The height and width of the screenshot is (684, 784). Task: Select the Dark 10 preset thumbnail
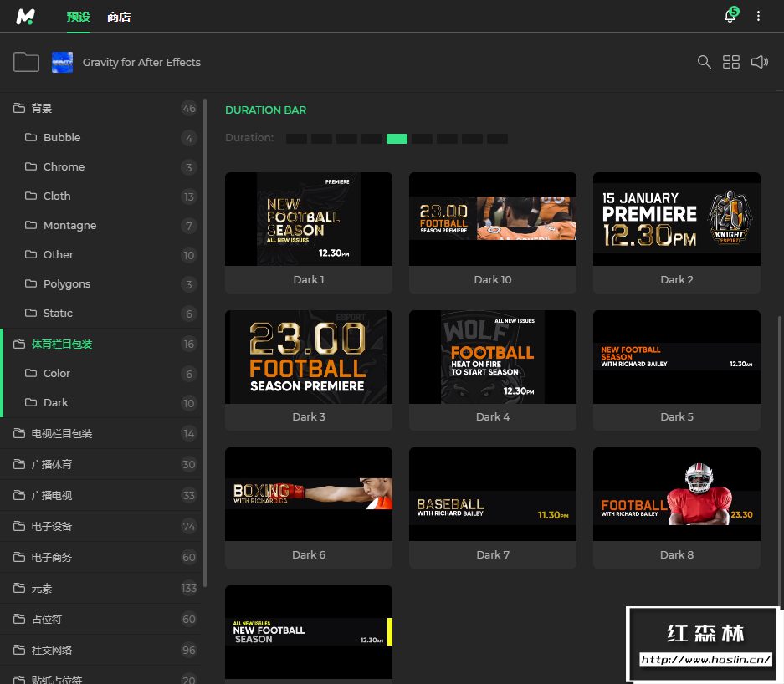pos(493,219)
